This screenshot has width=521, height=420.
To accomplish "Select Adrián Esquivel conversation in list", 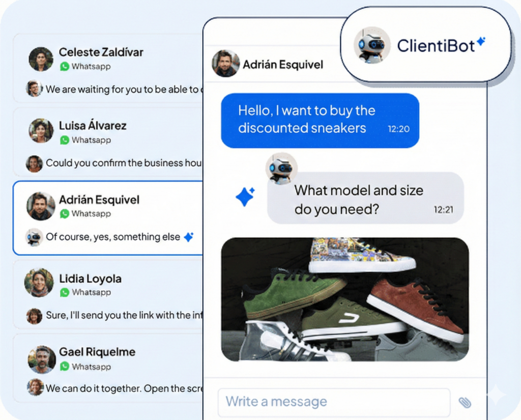I will [108, 218].
